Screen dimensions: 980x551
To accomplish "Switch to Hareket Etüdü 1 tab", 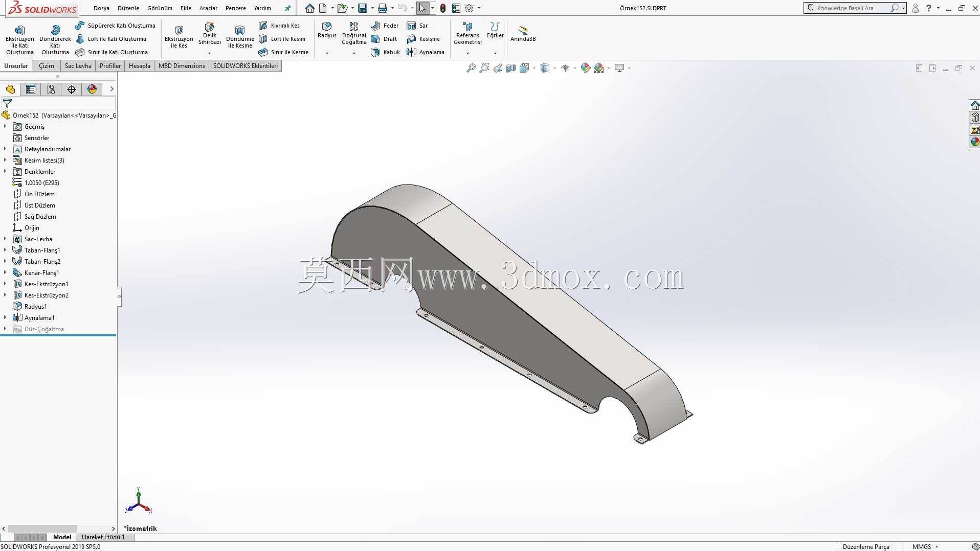I will tap(103, 537).
